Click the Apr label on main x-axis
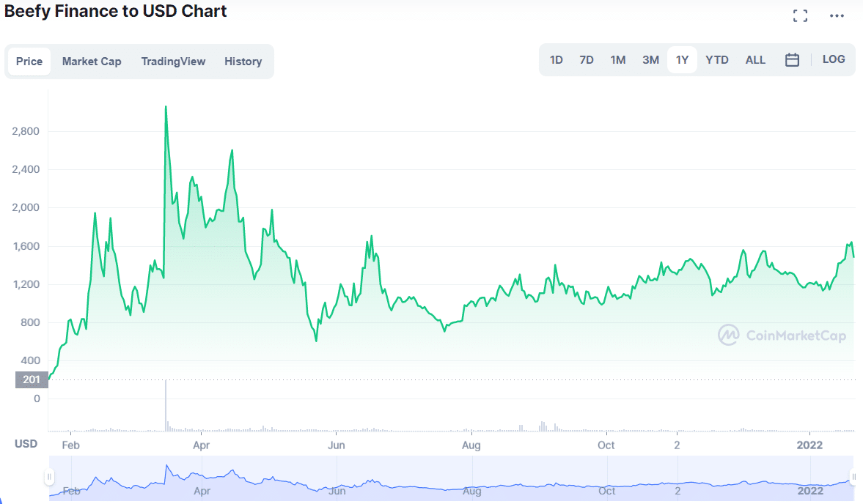The width and height of the screenshot is (863, 504). (202, 445)
